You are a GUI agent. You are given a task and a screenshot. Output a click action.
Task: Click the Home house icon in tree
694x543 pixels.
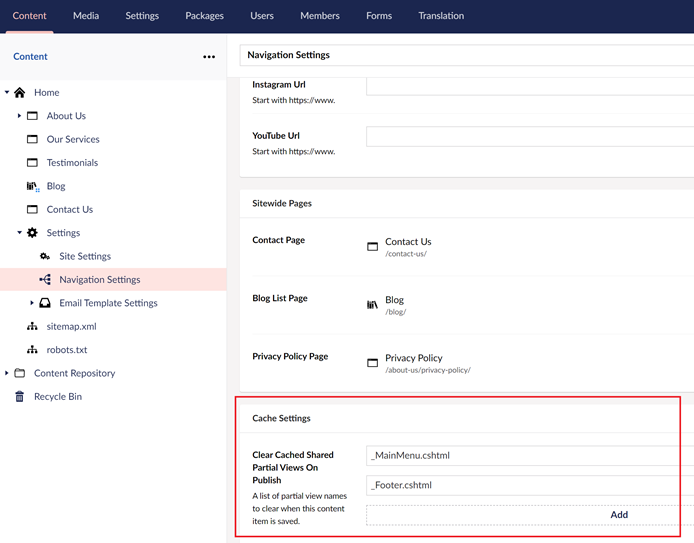19,92
